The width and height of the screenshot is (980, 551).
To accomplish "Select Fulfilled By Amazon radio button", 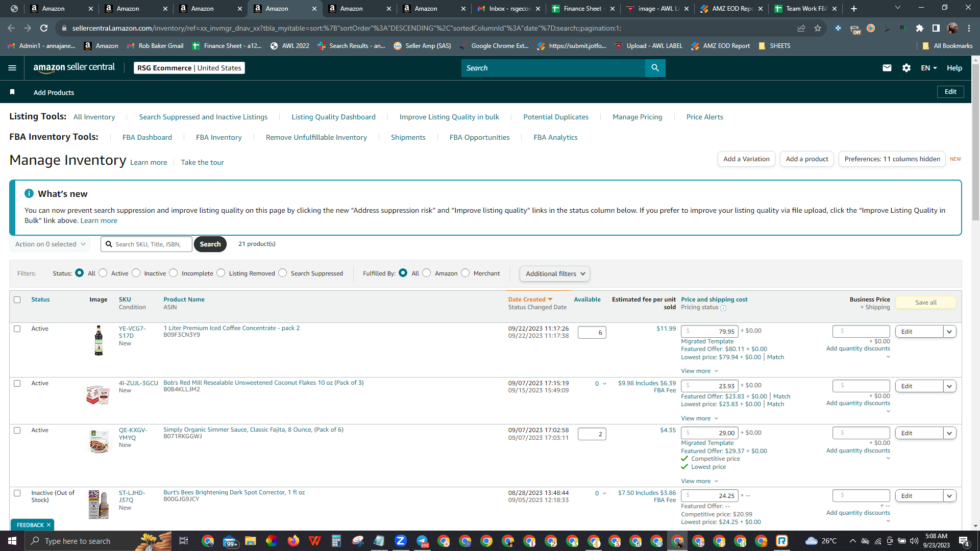I will tap(427, 273).
